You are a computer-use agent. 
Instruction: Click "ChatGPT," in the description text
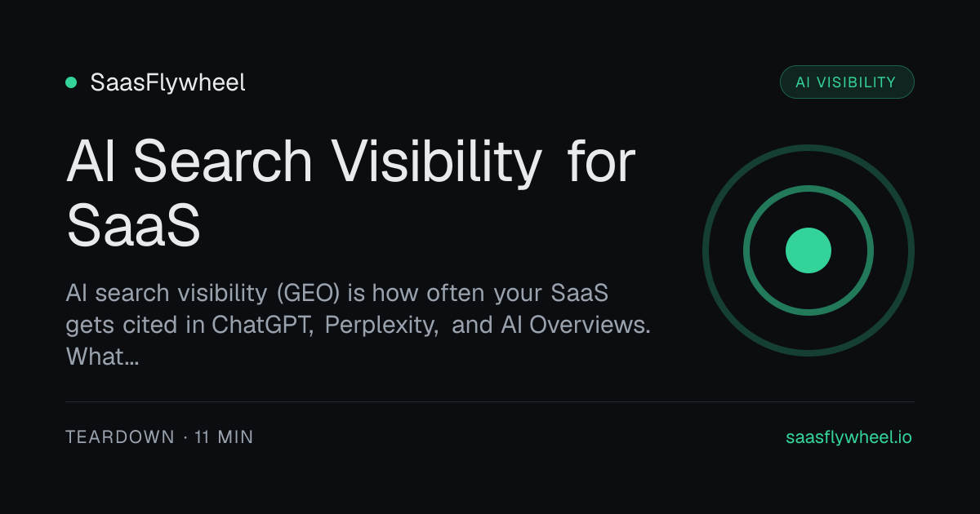264,325
